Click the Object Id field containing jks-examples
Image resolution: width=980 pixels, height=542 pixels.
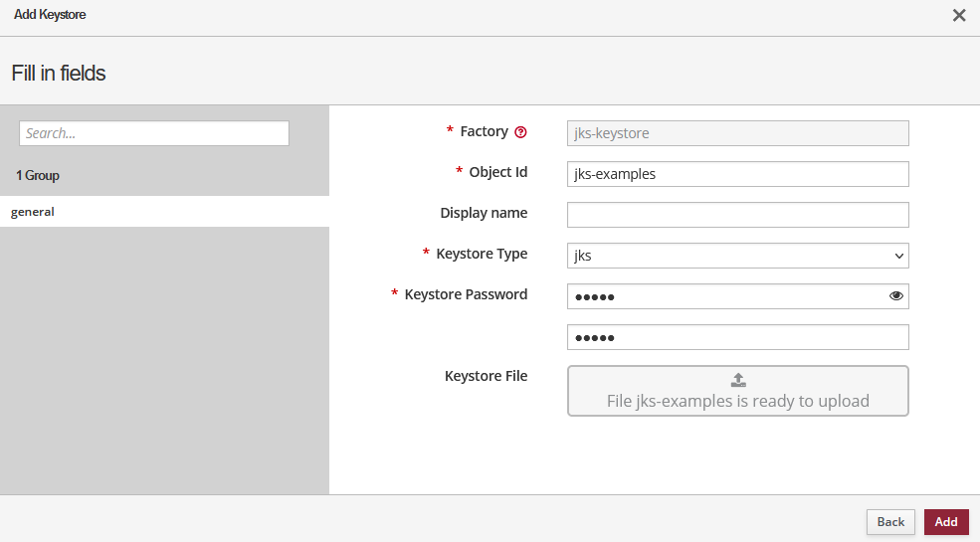(737, 174)
